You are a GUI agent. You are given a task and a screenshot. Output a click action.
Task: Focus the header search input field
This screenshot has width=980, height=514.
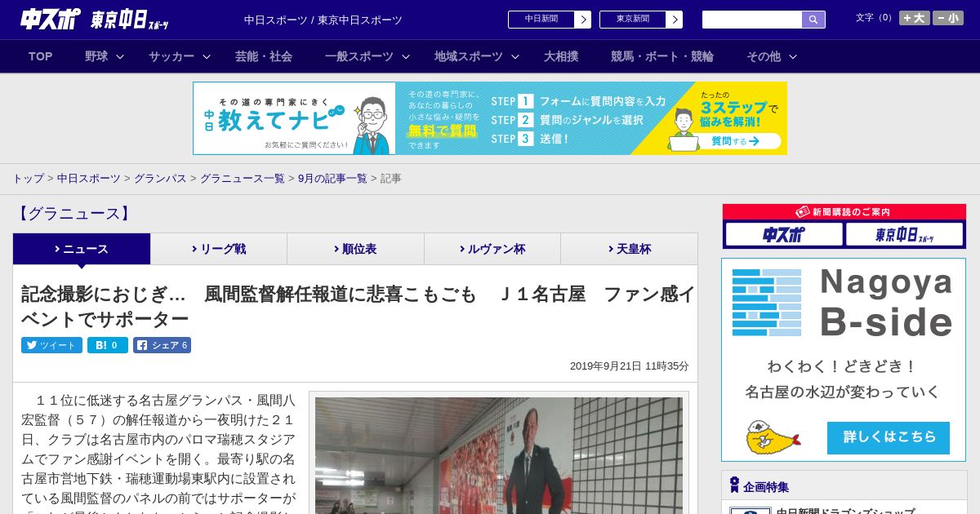(752, 20)
